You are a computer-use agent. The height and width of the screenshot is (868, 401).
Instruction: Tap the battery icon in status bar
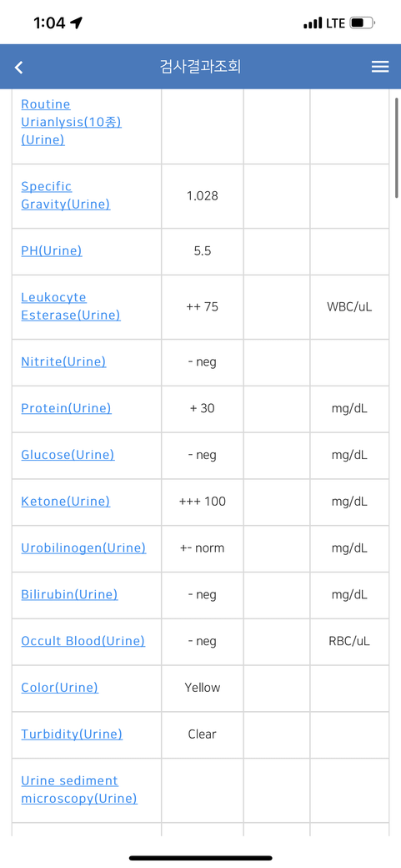pyautogui.click(x=363, y=23)
